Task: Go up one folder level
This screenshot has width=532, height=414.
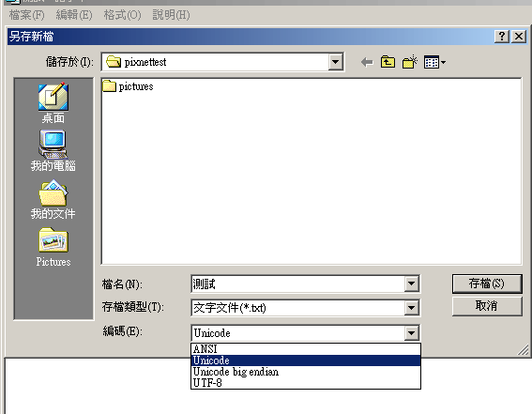Action: click(388, 62)
